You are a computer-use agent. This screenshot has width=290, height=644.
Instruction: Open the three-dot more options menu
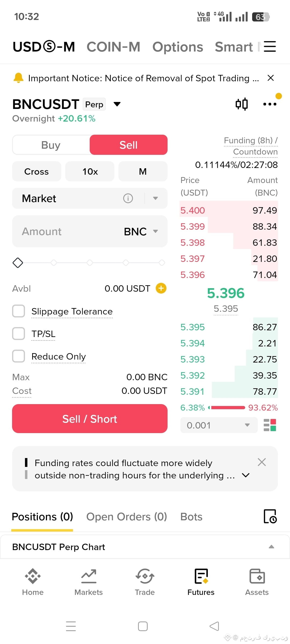[270, 104]
